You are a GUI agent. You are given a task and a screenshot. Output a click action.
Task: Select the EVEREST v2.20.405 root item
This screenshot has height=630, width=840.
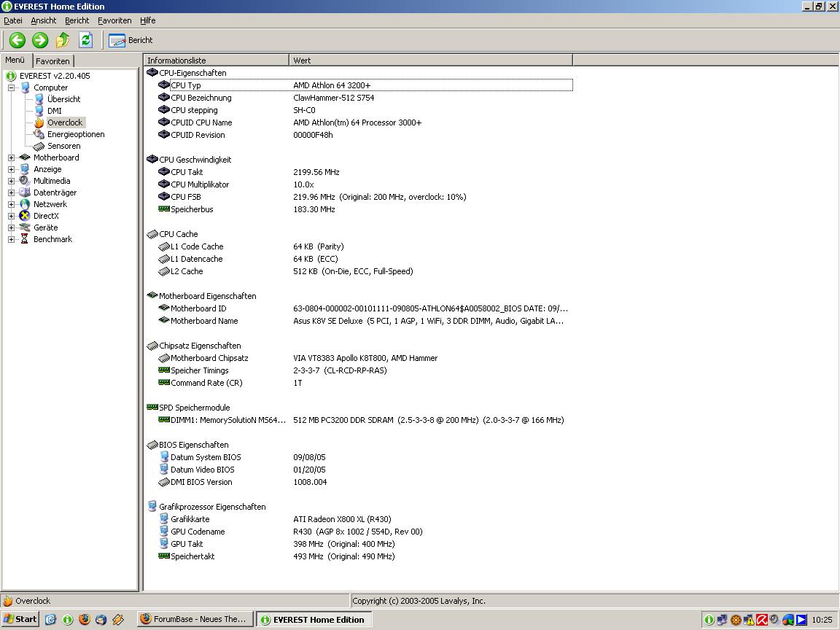pos(55,76)
